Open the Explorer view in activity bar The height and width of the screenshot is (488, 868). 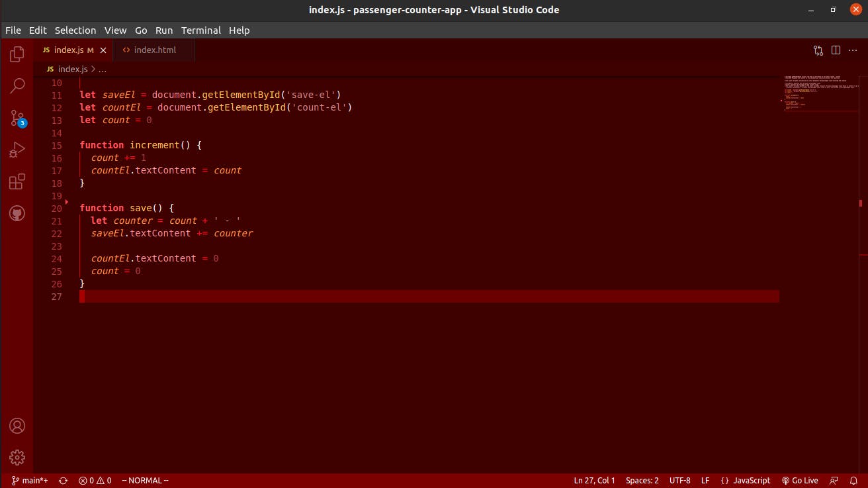coord(17,54)
